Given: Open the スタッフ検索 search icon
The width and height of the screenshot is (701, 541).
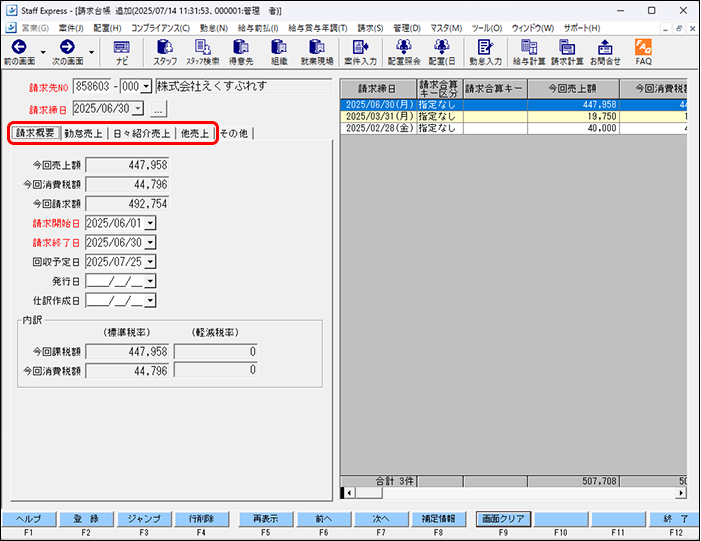Looking at the screenshot, I should (203, 52).
